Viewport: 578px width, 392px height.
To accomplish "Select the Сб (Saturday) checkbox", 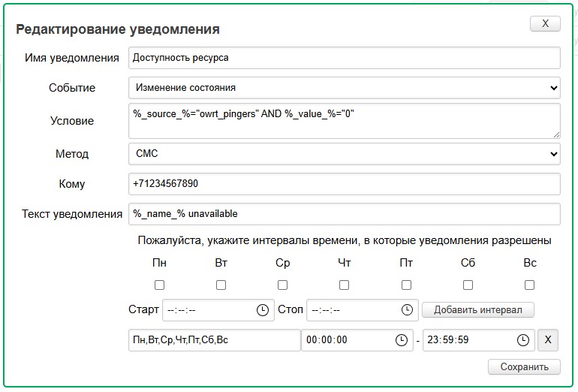I will click(468, 285).
